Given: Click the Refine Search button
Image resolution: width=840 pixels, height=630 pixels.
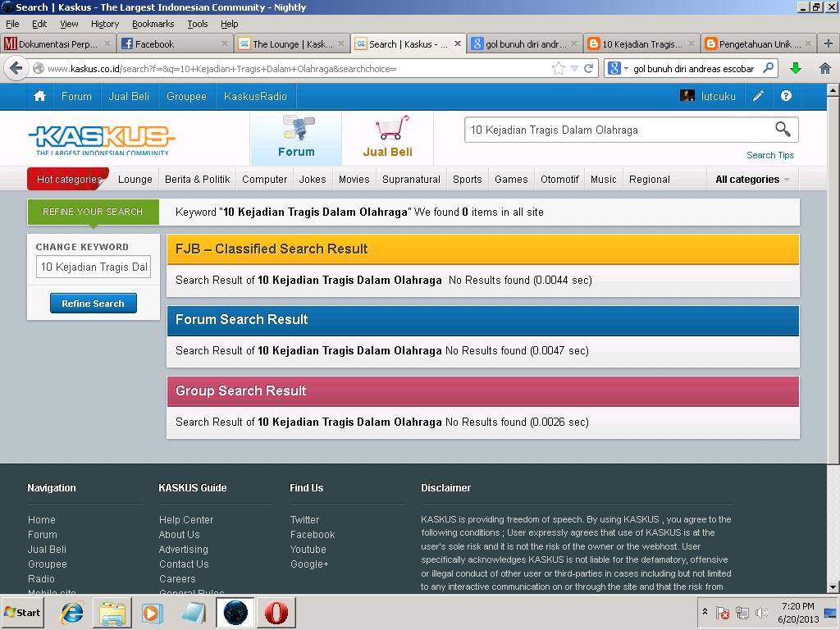Looking at the screenshot, I should [x=94, y=304].
